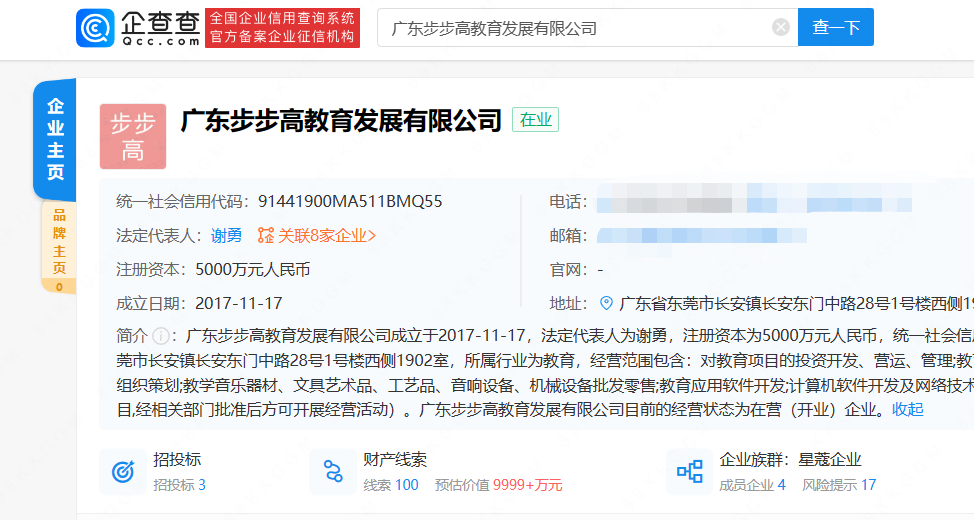This screenshot has width=974, height=520.
Task: Open 风险提示 17 link
Action: tap(839, 485)
